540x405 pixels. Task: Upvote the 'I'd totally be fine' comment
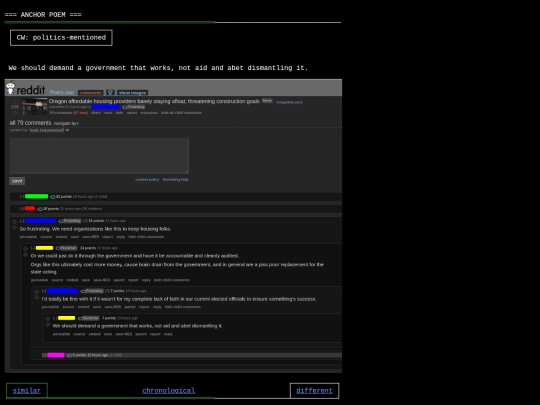click(37, 291)
